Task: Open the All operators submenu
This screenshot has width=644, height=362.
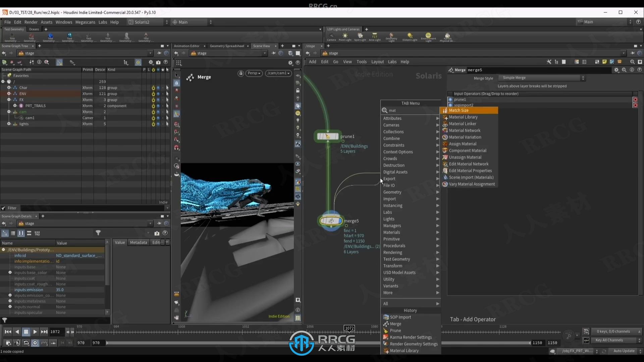Action: pos(411,304)
